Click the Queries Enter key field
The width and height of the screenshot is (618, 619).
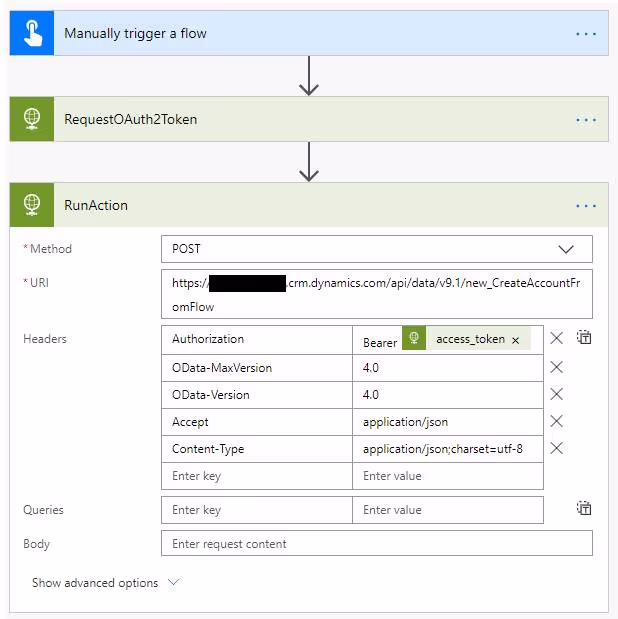[x=257, y=510]
